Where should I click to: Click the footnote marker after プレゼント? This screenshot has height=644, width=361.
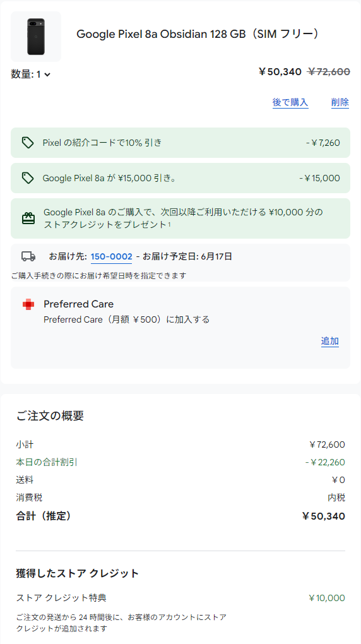click(x=169, y=224)
